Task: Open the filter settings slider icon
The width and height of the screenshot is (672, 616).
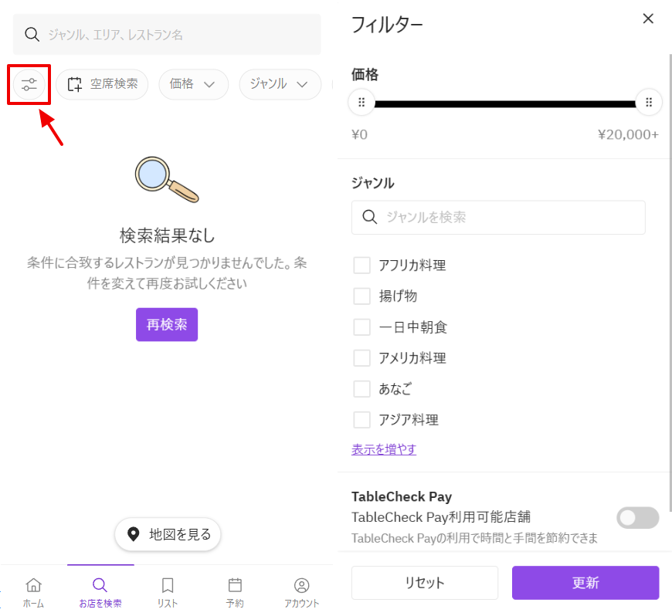Action: coord(29,85)
